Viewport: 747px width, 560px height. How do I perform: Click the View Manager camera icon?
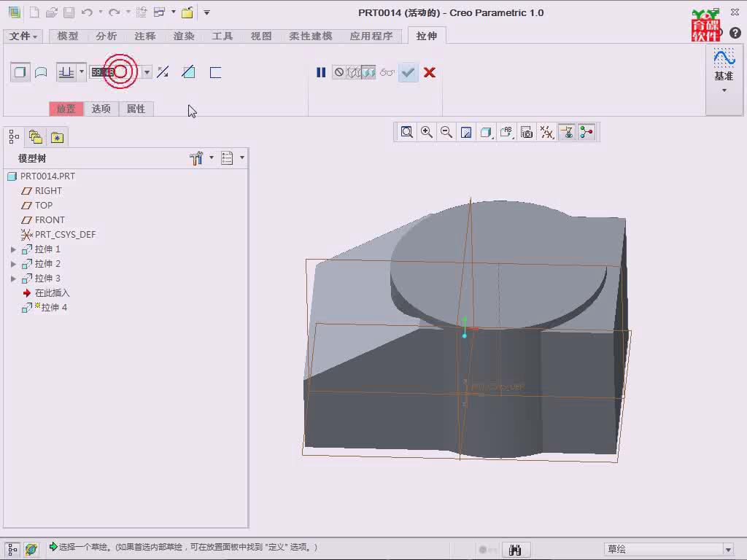point(527,133)
